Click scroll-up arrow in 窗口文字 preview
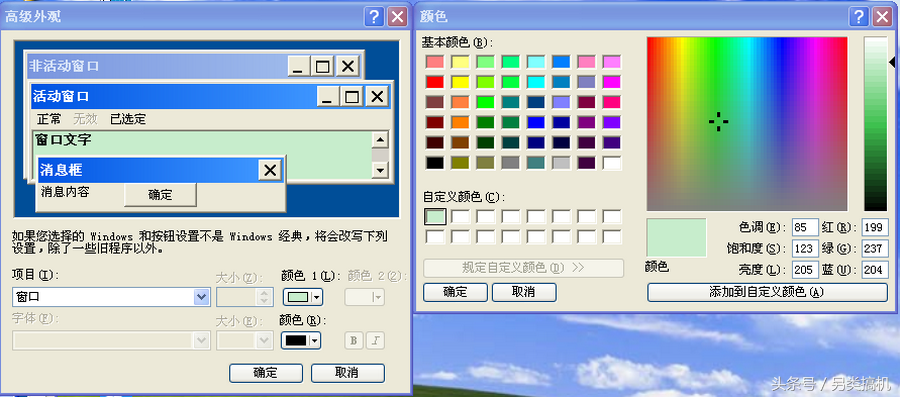Screen dimensions: 900x397 coord(380,139)
